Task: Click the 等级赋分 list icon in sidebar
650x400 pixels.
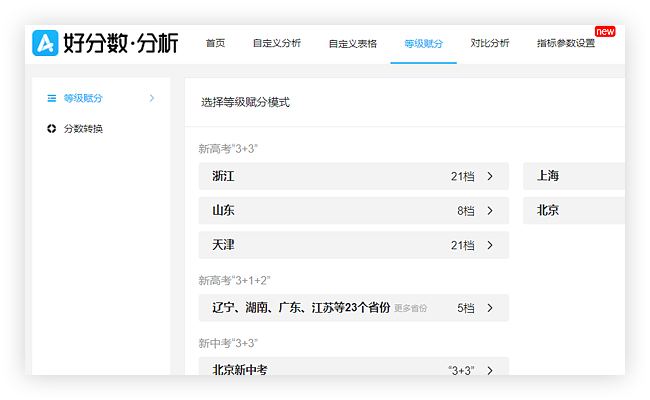Action: click(x=52, y=98)
